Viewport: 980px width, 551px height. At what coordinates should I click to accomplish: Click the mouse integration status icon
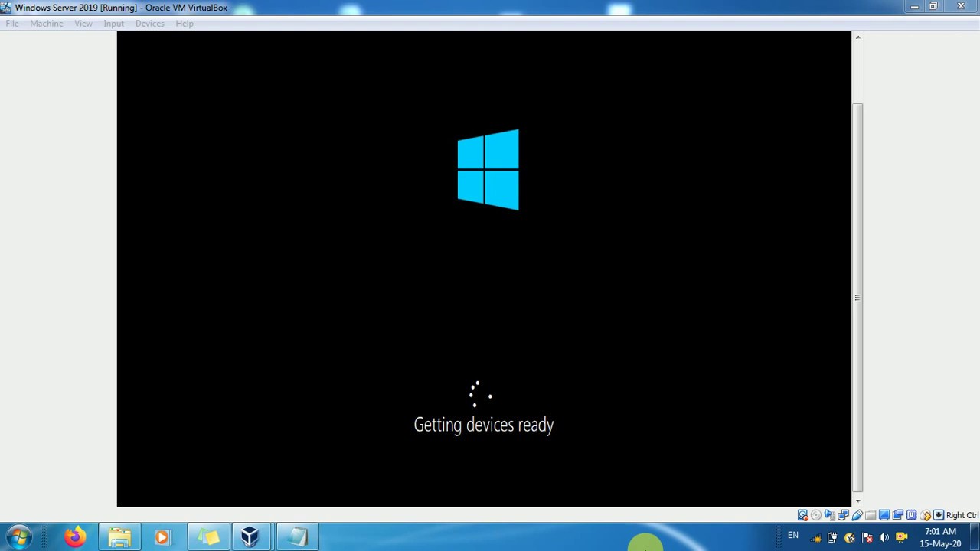[926, 515]
